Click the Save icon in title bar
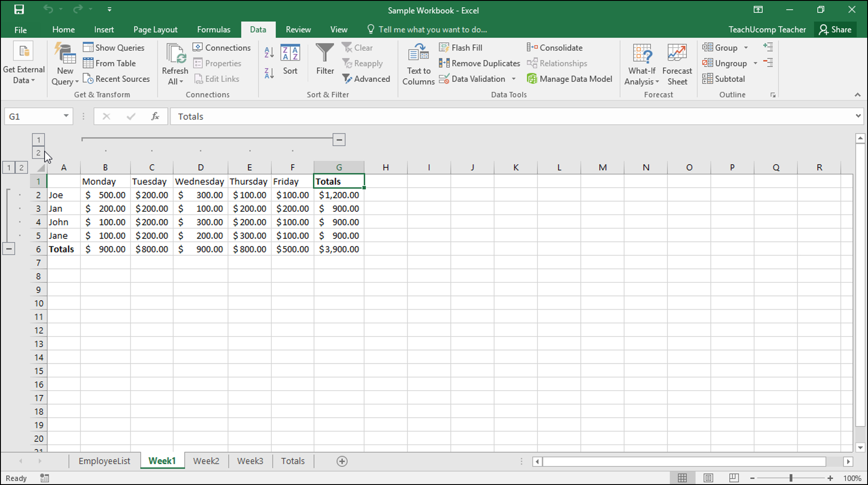The image size is (868, 485). pyautogui.click(x=19, y=10)
